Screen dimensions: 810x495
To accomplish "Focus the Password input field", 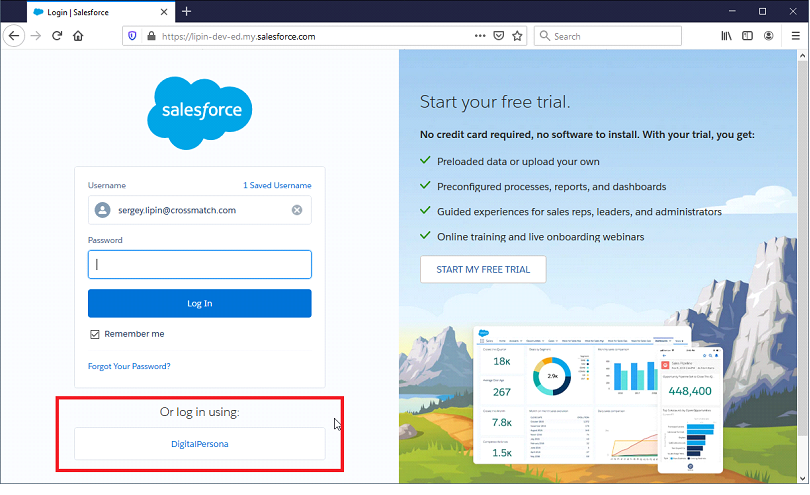I will tap(199, 264).
